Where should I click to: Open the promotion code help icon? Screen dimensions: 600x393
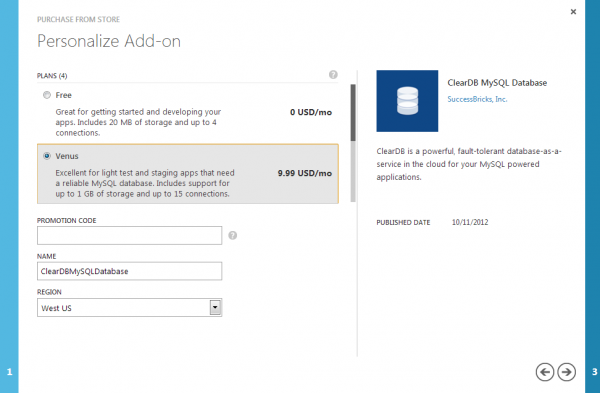(233, 235)
